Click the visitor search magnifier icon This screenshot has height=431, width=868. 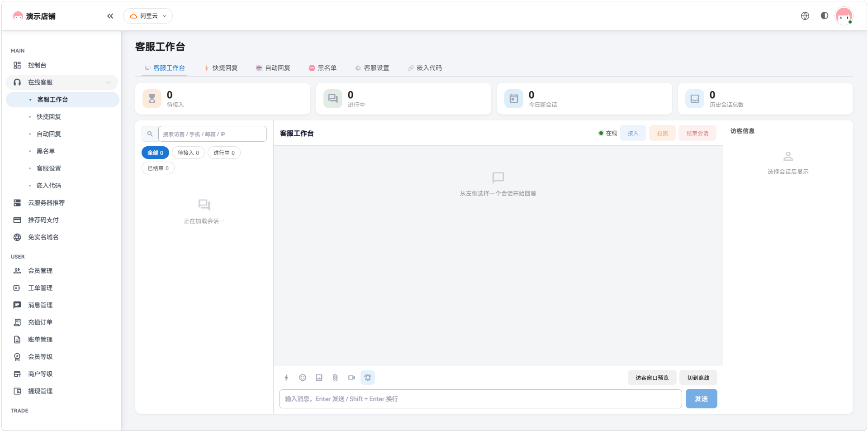click(150, 134)
